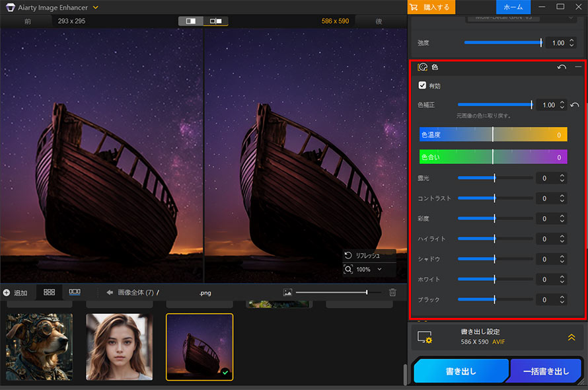Click the 書き出し export button
This screenshot has width=588, height=390.
[460, 371]
